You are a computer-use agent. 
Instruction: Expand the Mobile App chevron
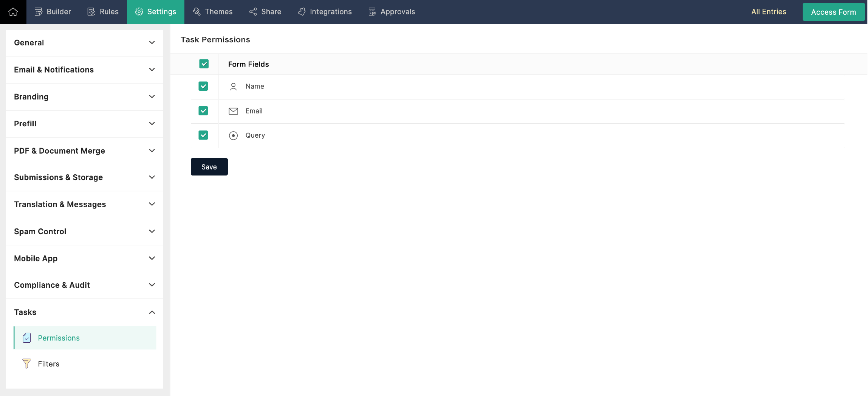pyautogui.click(x=152, y=258)
